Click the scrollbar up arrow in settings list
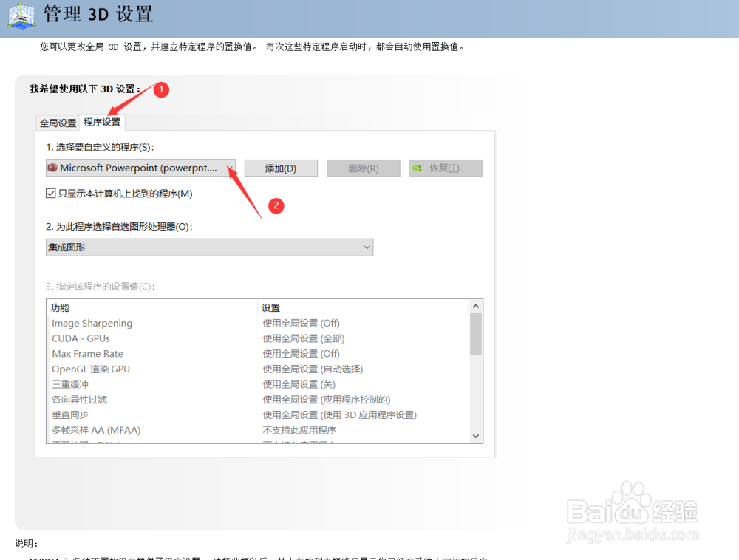The width and height of the screenshot is (739, 560). 476,305
